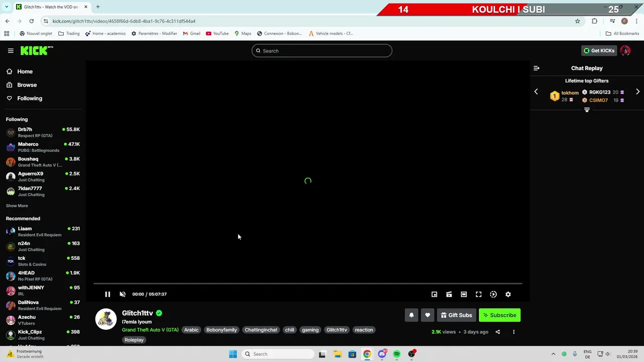
Task: Open a new Chrome tab
Action: click(98, 7)
